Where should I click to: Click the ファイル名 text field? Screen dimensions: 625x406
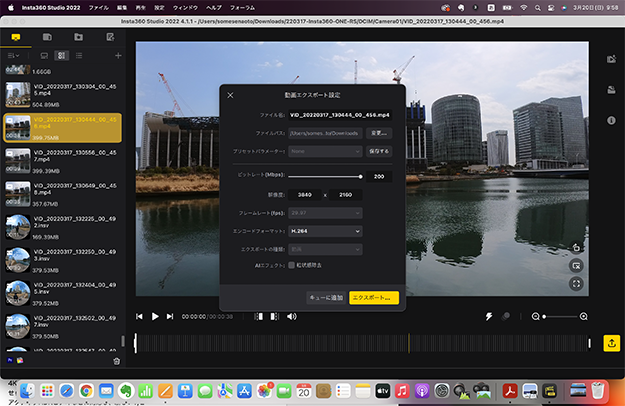click(x=340, y=115)
